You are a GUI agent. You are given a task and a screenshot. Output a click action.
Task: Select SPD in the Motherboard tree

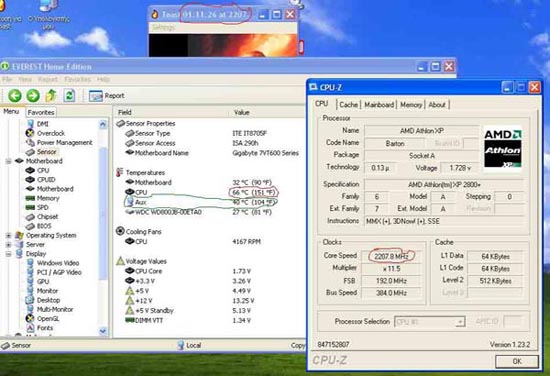(x=43, y=207)
